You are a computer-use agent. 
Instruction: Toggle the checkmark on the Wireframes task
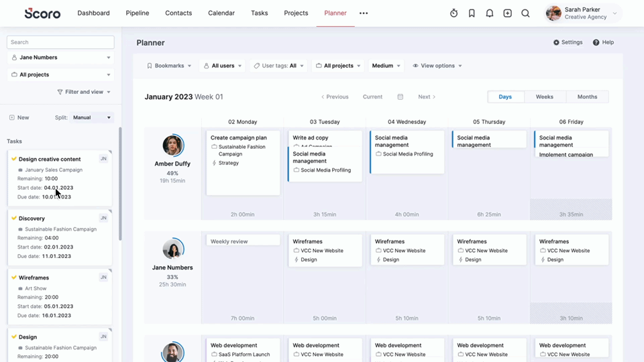(14, 278)
